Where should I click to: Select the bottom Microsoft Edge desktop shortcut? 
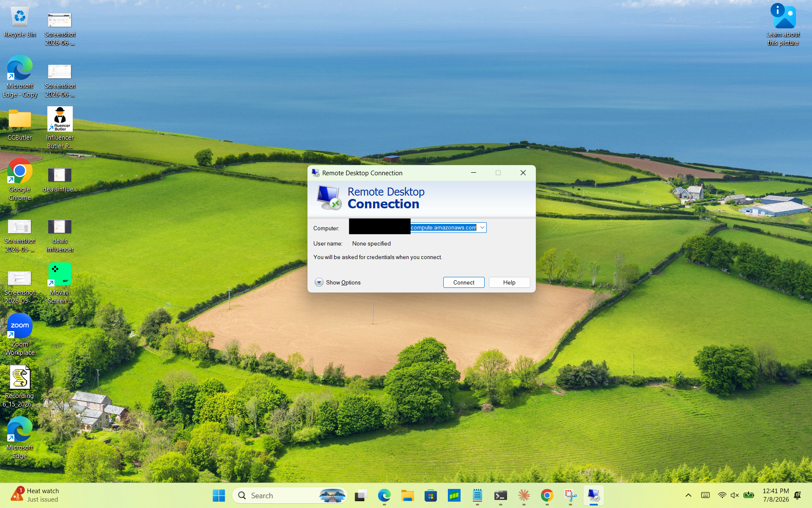click(19, 438)
